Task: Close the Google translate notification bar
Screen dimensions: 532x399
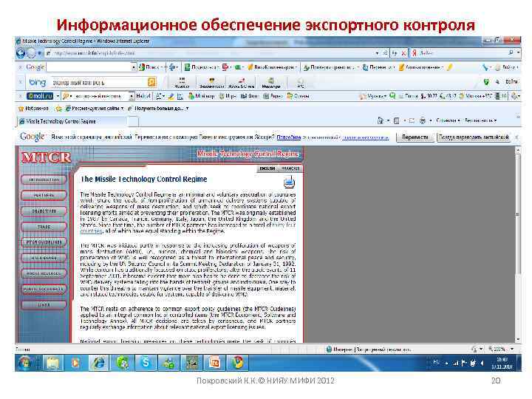Action: click(516, 137)
